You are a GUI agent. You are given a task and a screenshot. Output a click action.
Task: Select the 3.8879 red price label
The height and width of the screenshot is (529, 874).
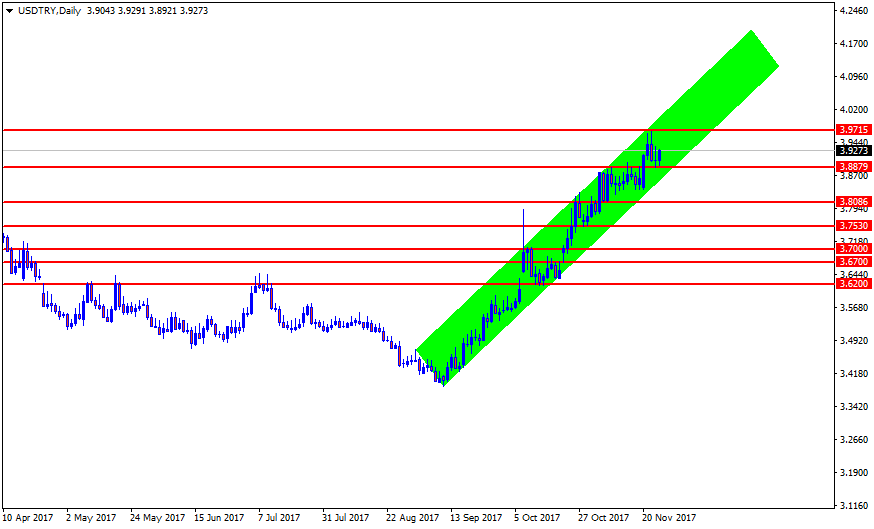(852, 166)
